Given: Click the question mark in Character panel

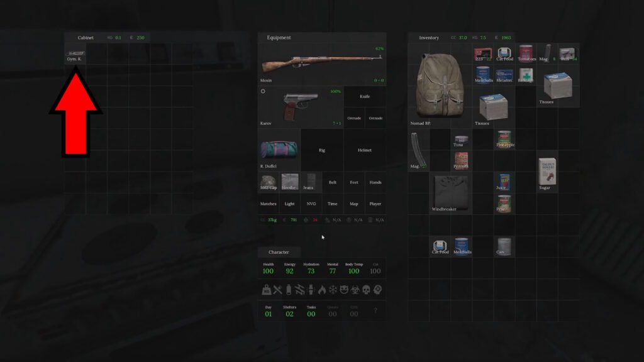Looking at the screenshot, I should [x=375, y=310].
